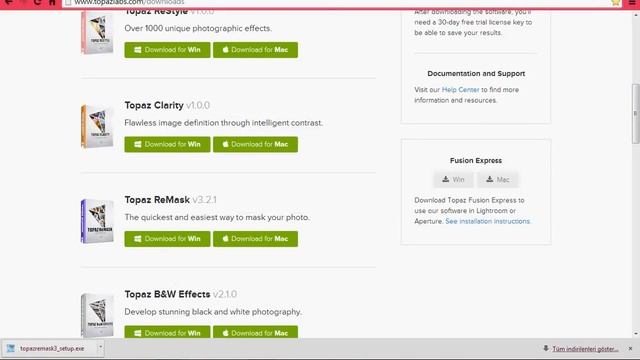This screenshot has width=640, height=360.
Task: Click the Fusion Express Mac download button
Action: [498, 180]
